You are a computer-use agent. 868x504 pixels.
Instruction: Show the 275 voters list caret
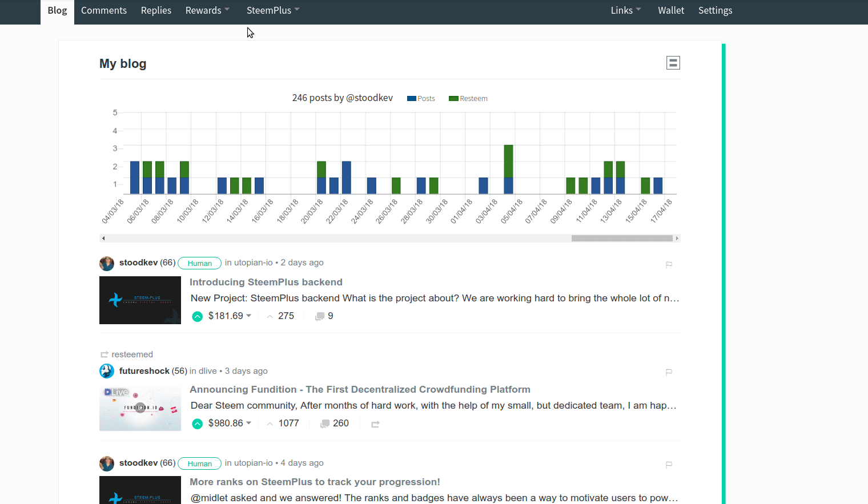(270, 316)
